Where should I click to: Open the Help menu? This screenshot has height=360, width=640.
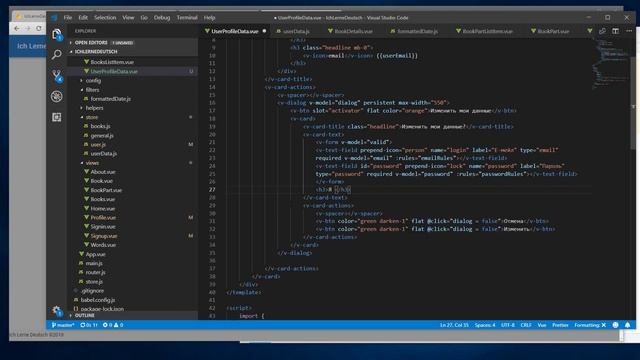pos(209,18)
